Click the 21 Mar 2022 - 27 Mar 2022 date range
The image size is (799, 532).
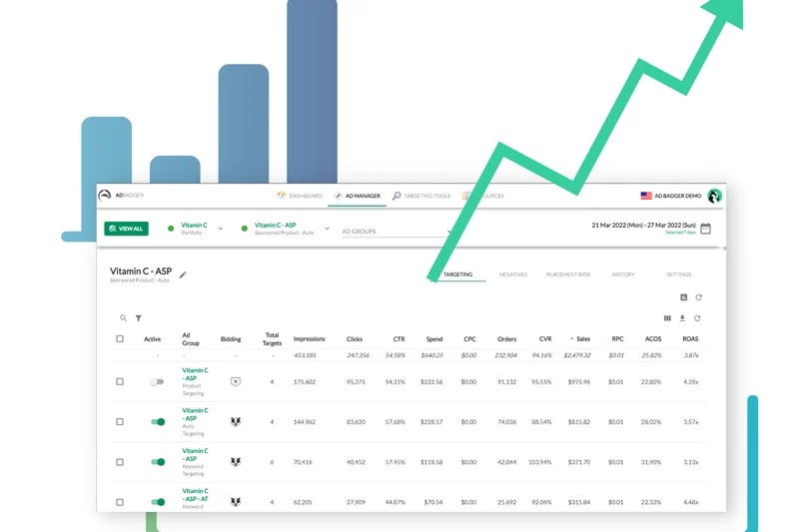[643, 225]
